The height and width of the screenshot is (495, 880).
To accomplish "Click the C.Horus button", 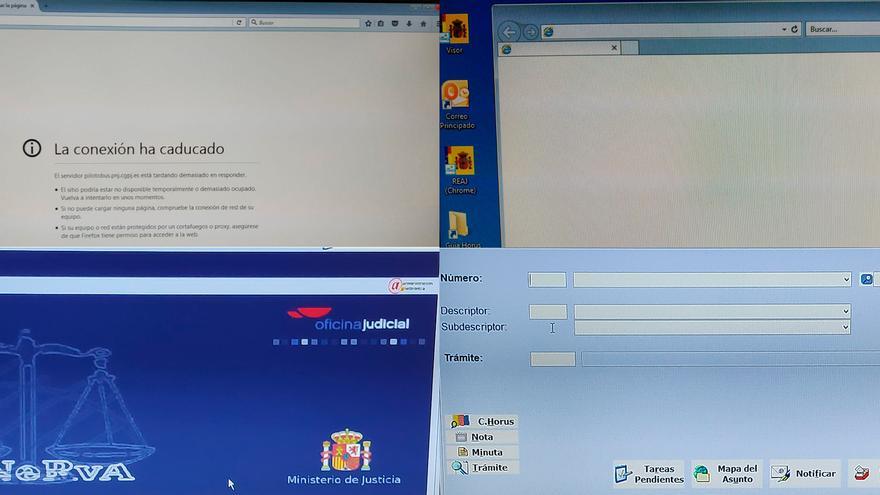I will coord(483,421).
